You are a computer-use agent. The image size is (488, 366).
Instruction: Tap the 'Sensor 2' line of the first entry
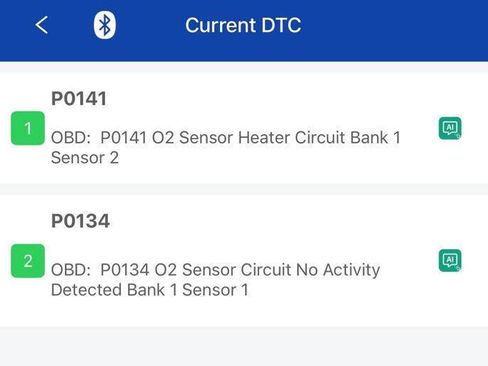[x=85, y=158]
